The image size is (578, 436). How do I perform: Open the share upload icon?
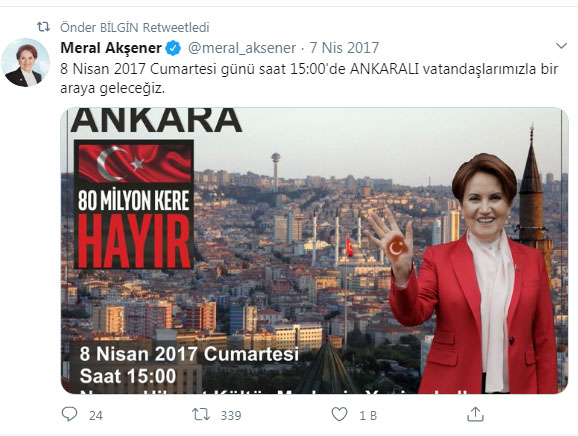(x=475, y=414)
